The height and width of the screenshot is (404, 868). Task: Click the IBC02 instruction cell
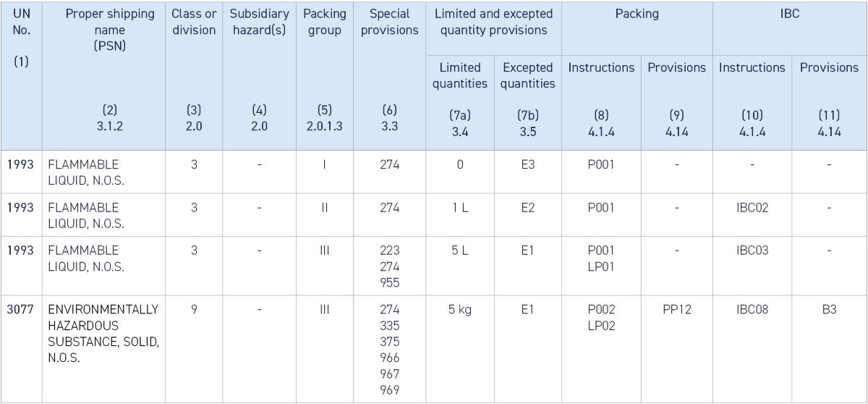click(x=752, y=208)
